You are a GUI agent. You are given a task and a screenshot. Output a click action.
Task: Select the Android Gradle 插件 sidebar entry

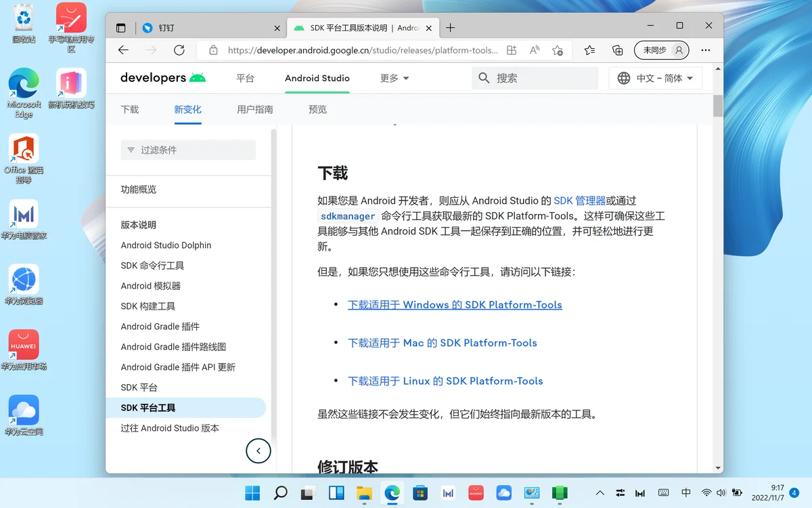160,326
